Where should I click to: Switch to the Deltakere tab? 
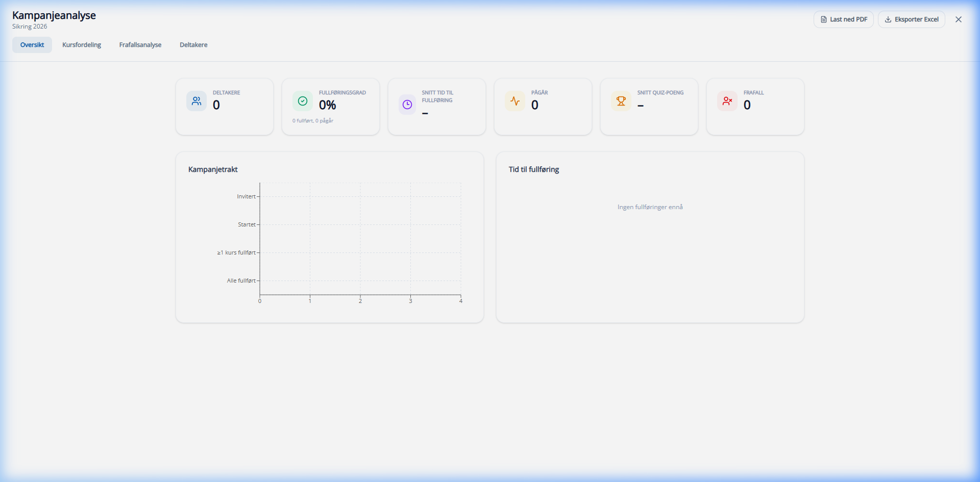click(193, 44)
